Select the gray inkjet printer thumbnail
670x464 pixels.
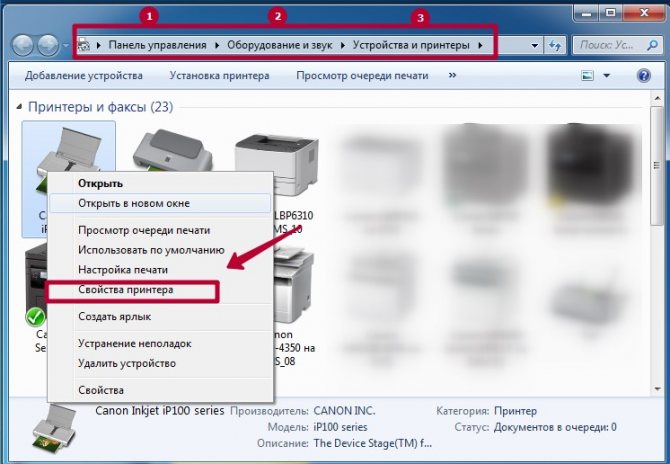(172, 150)
